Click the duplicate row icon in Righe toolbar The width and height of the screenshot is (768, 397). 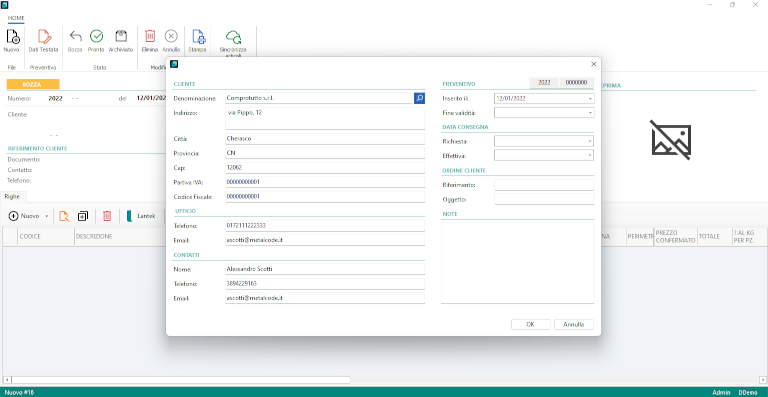point(83,216)
